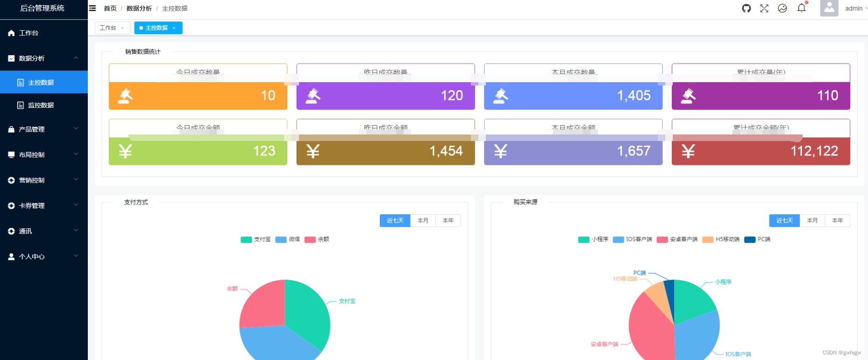Toggle the sidebar hamburger menu icon
868x360 pixels.
click(92, 8)
